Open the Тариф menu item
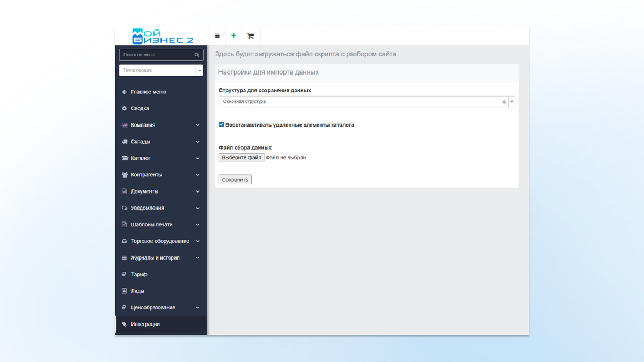This screenshot has width=644, height=362. [x=161, y=275]
